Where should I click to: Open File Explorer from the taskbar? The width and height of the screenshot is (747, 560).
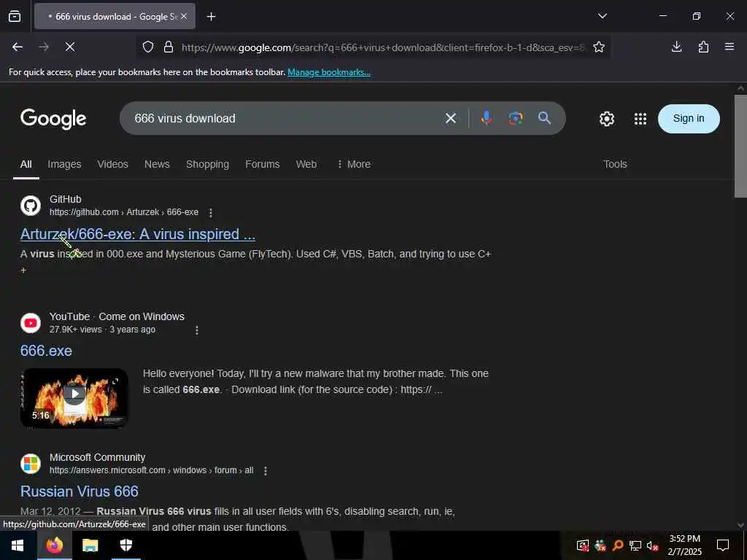90,545
